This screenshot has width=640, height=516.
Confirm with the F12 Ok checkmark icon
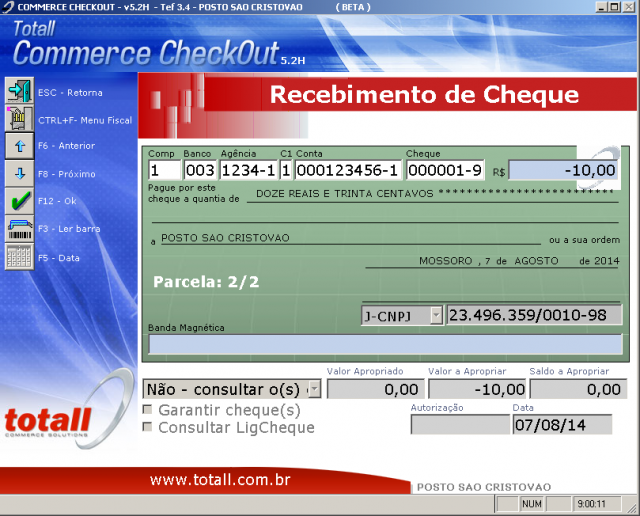19,201
